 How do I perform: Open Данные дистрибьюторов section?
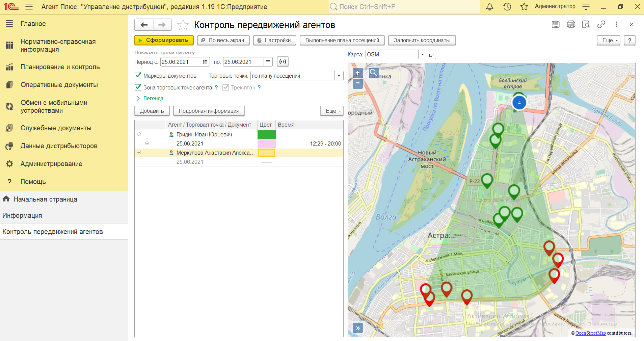pyautogui.click(x=59, y=146)
